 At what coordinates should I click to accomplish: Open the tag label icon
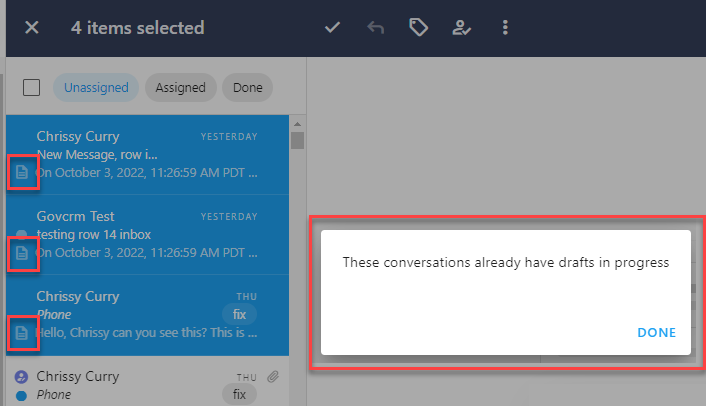tap(419, 27)
